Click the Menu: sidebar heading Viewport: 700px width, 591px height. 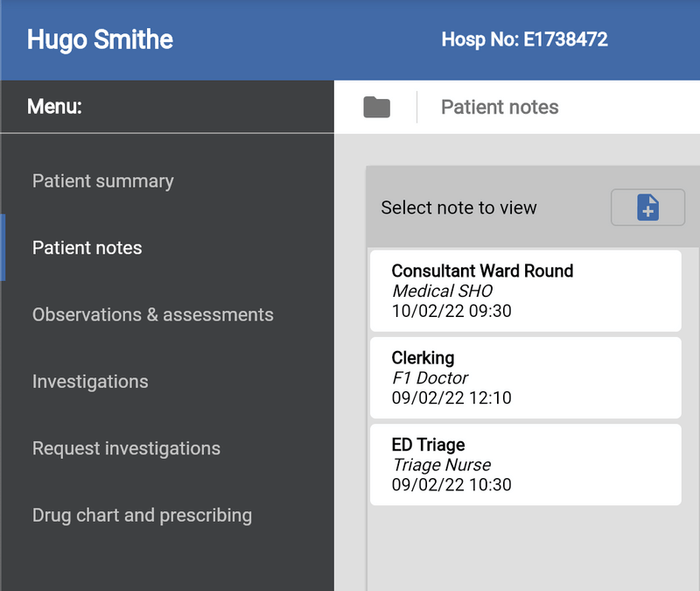(x=55, y=107)
